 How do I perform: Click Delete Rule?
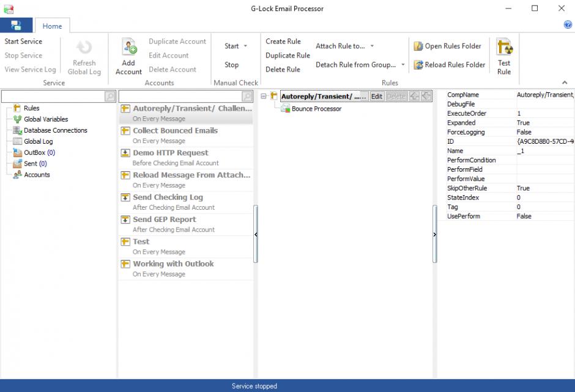(283, 69)
